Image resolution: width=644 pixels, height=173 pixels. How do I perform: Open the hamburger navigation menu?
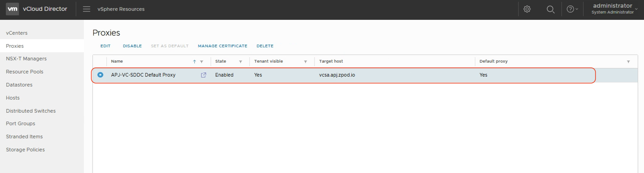coord(87,9)
